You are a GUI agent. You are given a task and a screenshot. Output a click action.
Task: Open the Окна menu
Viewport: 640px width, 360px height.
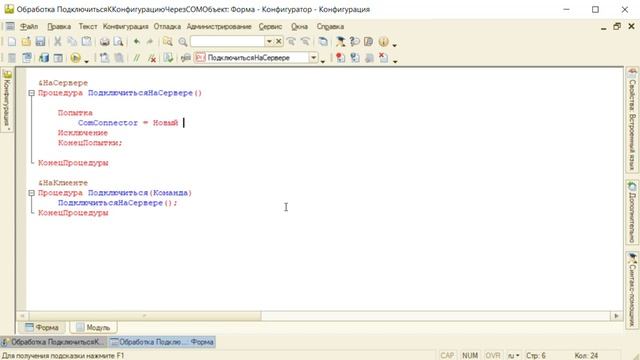point(299,27)
